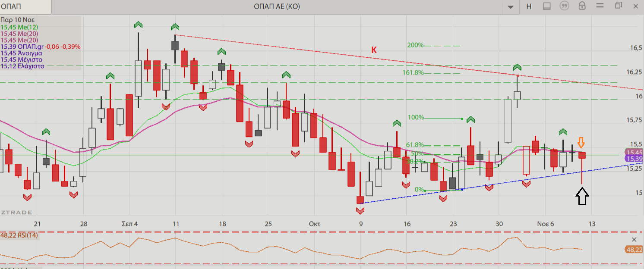Image resolution: width=644 pixels, height=269 pixels.
Task: Click the 15,45 Me(12) legend entry
Action: [x=19, y=27]
